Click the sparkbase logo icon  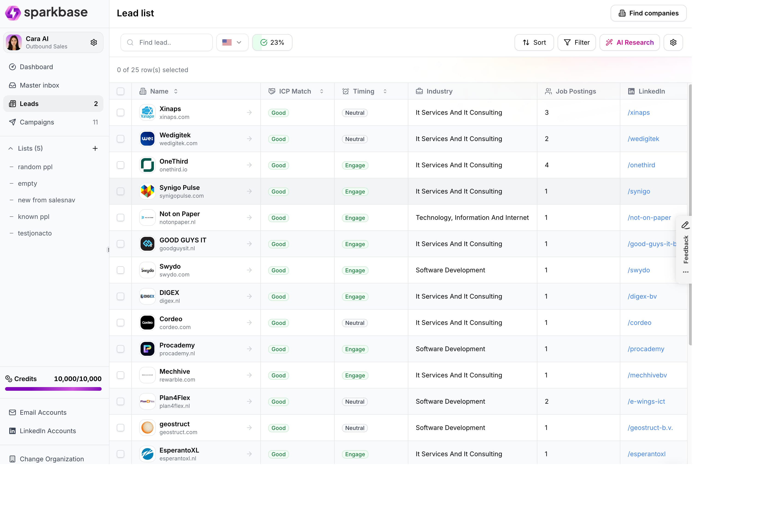(13, 13)
